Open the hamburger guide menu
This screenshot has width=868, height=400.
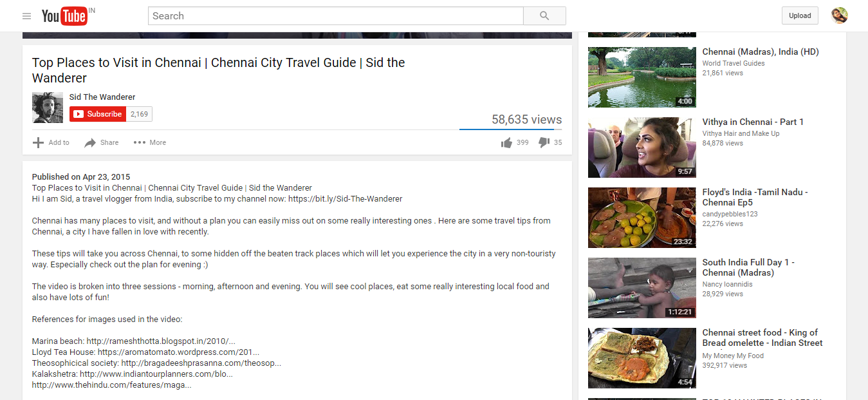[26, 16]
